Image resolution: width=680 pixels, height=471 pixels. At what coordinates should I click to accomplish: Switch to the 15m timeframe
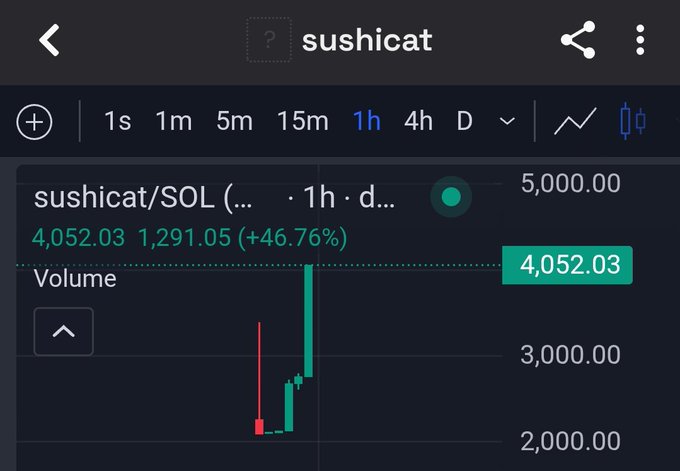coord(303,121)
